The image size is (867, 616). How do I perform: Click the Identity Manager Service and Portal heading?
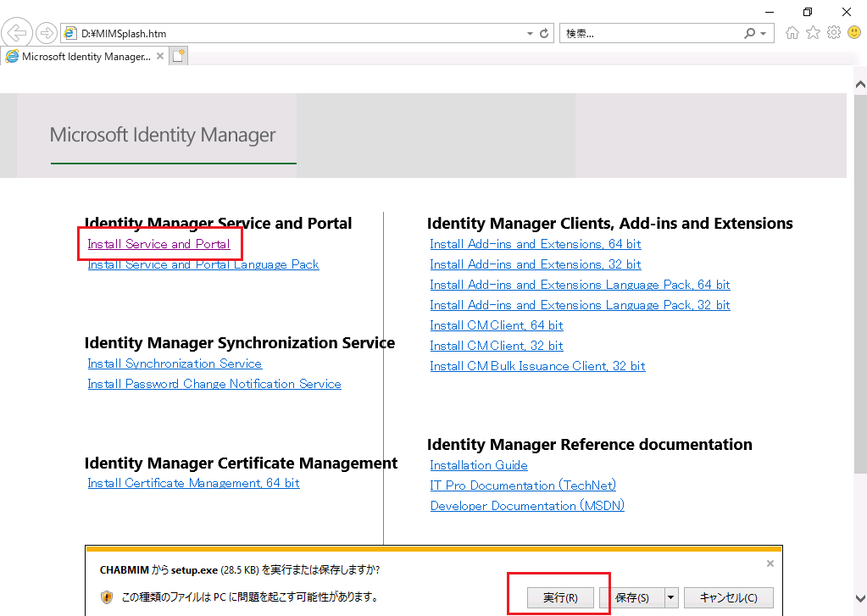tap(218, 224)
